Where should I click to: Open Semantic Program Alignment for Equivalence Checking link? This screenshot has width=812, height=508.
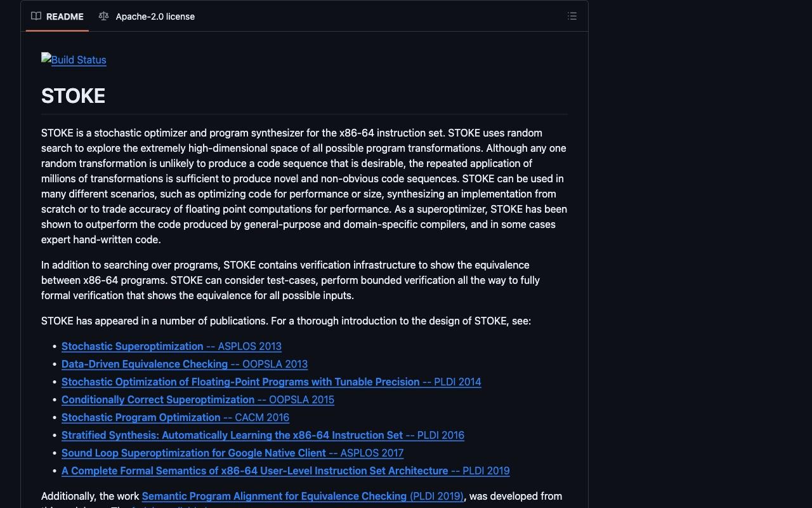tap(303, 496)
